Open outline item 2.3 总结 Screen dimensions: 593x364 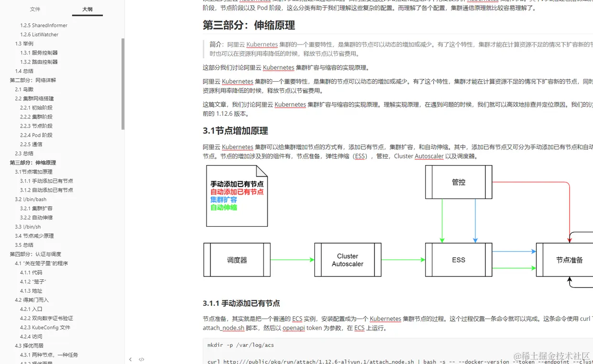(x=24, y=153)
